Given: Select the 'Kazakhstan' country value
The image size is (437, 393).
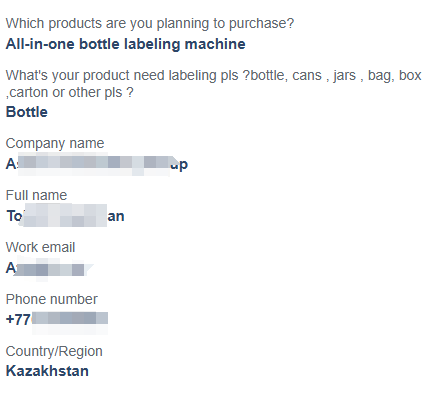Looking at the screenshot, I should [47, 371].
